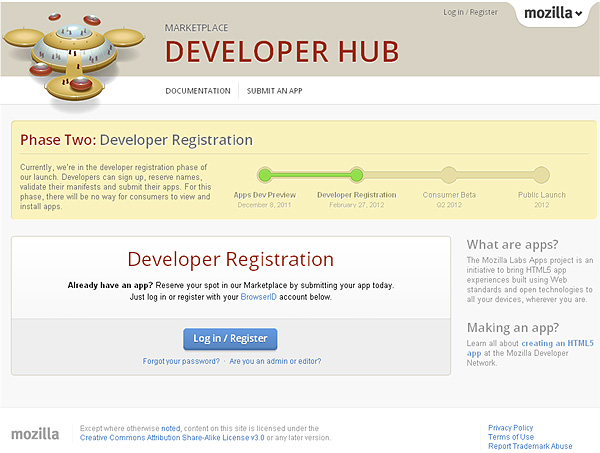Click the 'Phase Two: Developer Registration' heading

click(x=136, y=140)
